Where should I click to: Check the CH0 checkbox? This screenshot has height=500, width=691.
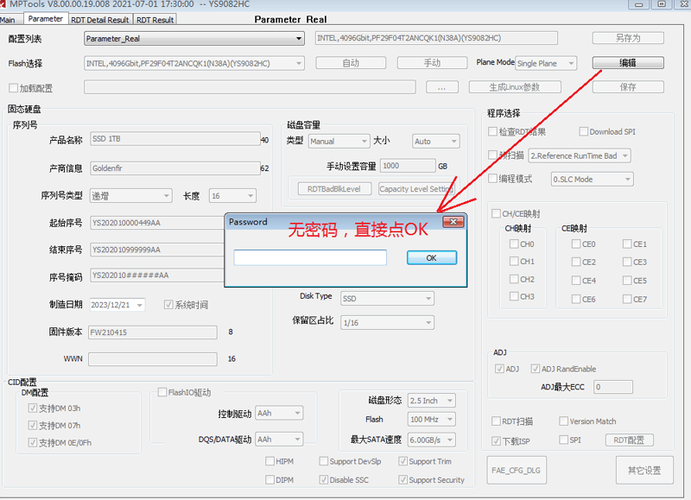[x=514, y=244]
